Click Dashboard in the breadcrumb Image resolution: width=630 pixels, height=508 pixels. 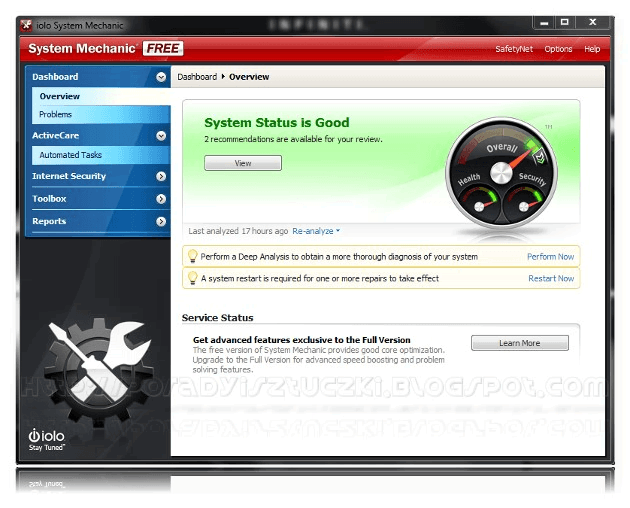[x=197, y=77]
